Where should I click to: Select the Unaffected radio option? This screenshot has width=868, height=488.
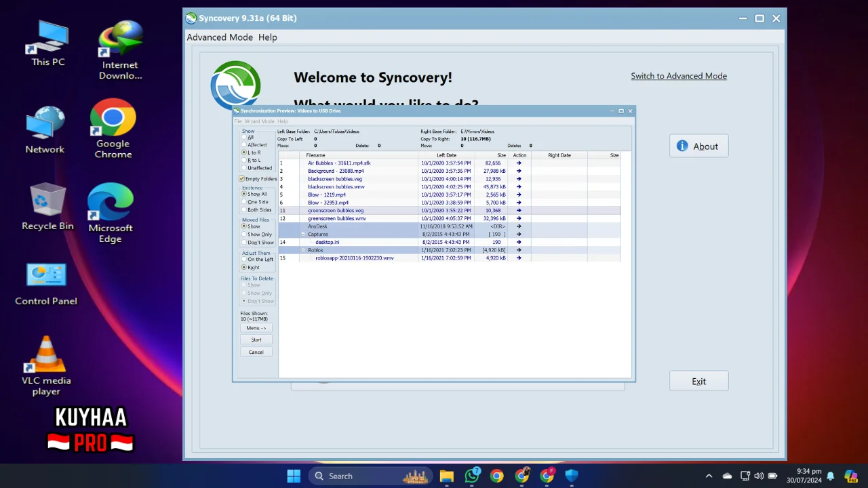click(257, 168)
